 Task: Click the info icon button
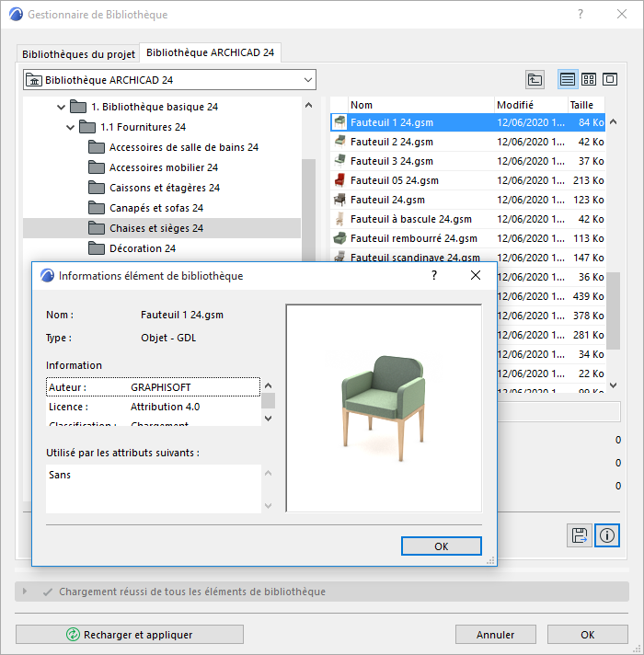[x=607, y=535]
